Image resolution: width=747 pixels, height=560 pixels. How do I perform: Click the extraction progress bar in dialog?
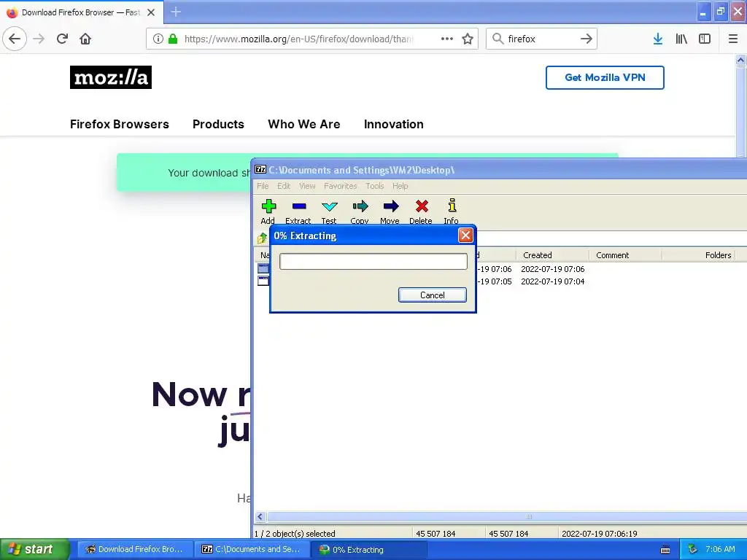click(373, 262)
